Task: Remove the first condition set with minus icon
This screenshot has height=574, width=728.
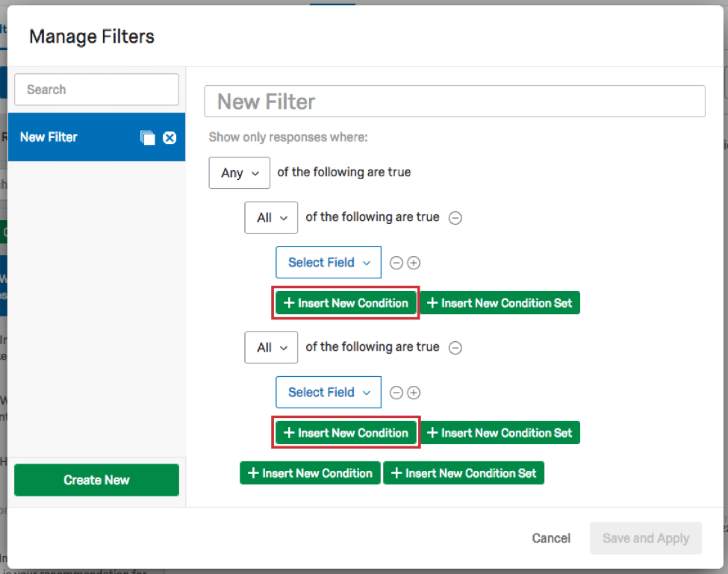Action: click(455, 217)
